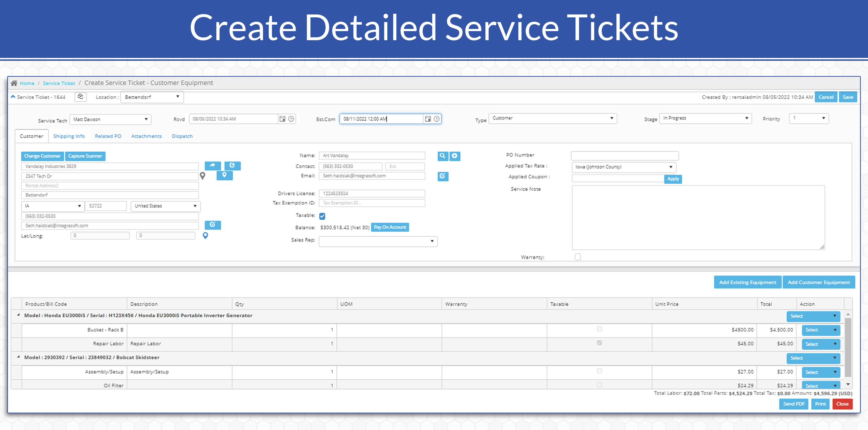Click the share arrow icon above the address
868x430 pixels.
tap(213, 166)
